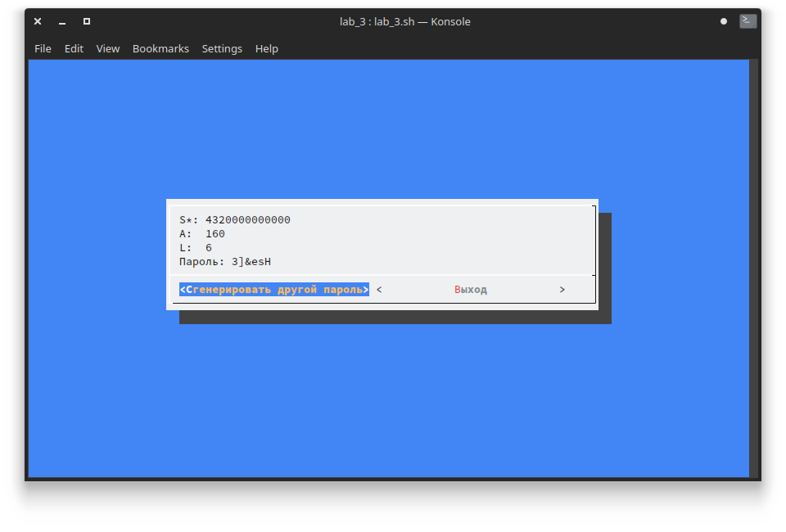The height and width of the screenshot is (532, 786).
Task: Close the Konsole window
Action: pos(38,21)
